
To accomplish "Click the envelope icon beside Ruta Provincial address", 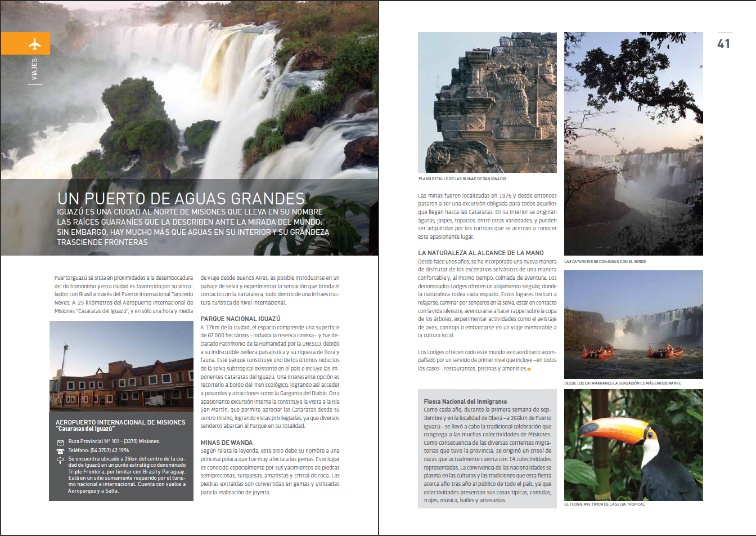I will (x=60, y=441).
